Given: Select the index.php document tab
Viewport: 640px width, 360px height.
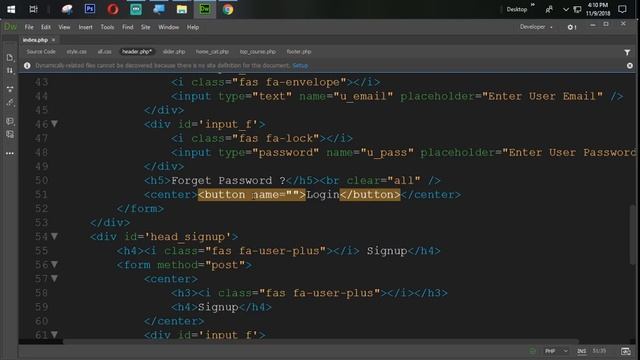Looking at the screenshot, I should pyautogui.click(x=35, y=40).
